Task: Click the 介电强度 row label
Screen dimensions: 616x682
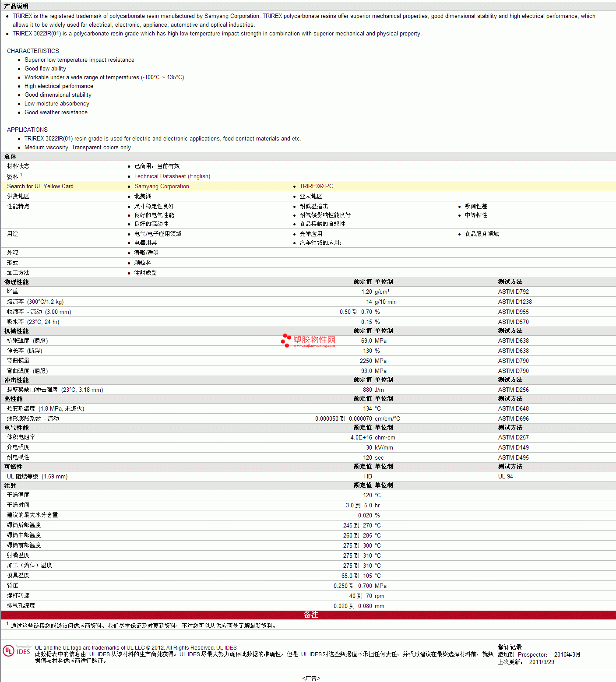Action: [x=18, y=447]
